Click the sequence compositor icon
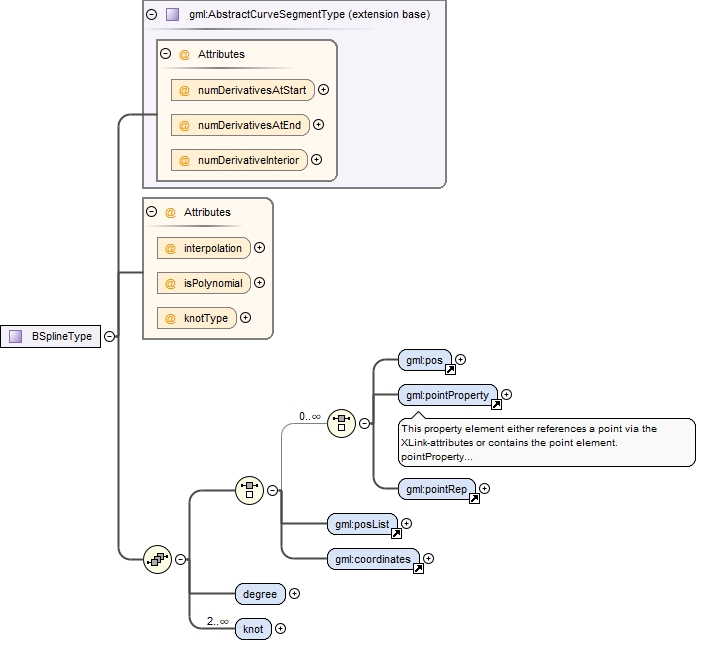This screenshot has width=703, height=645. 158,560
